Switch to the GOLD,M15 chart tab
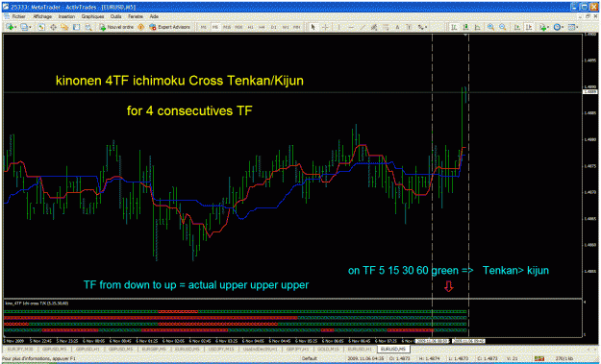 click(328, 349)
